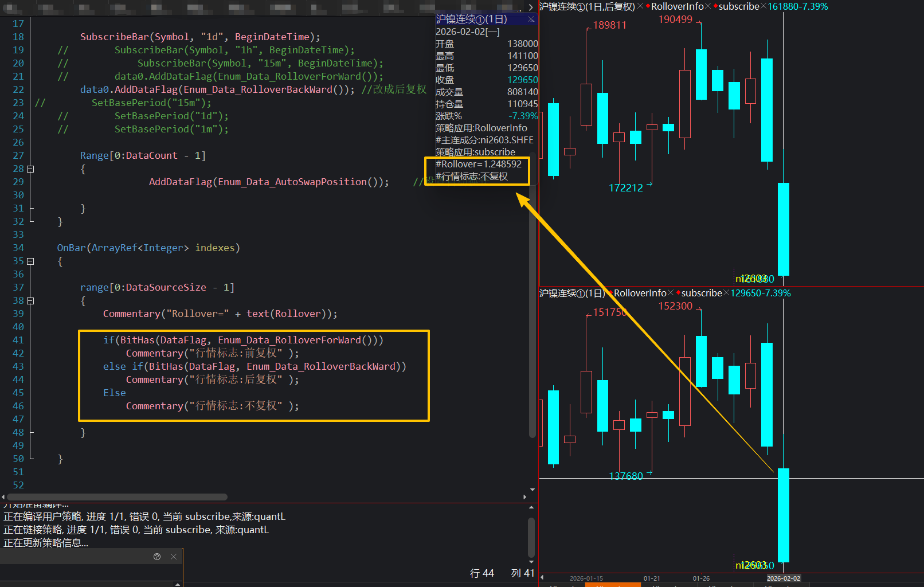
Task: Remove RolloverInfo from bottom chart
Action: click(671, 293)
